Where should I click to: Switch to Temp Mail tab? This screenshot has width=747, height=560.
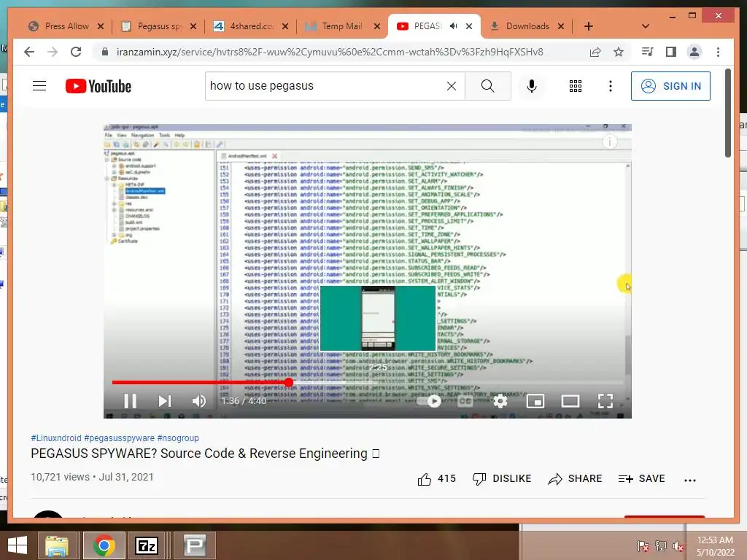click(343, 26)
